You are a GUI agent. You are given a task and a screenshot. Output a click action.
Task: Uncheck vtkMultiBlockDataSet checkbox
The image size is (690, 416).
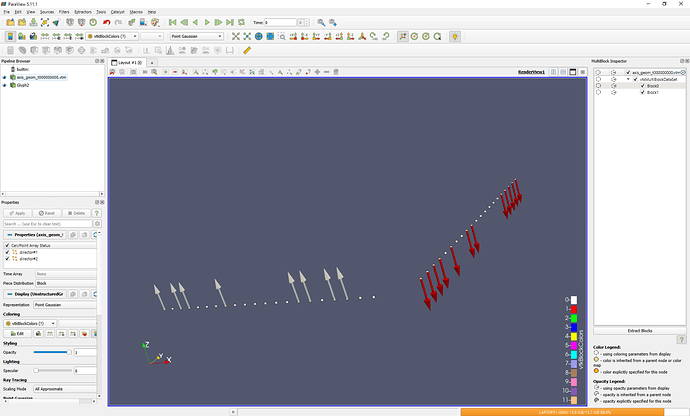(635, 79)
